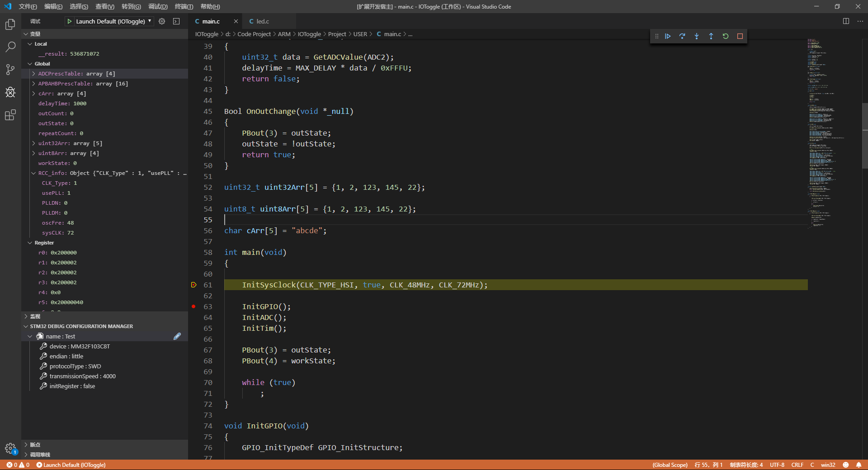Continue execution in debug toolbar
This screenshot has width=868, height=470.
pos(668,36)
